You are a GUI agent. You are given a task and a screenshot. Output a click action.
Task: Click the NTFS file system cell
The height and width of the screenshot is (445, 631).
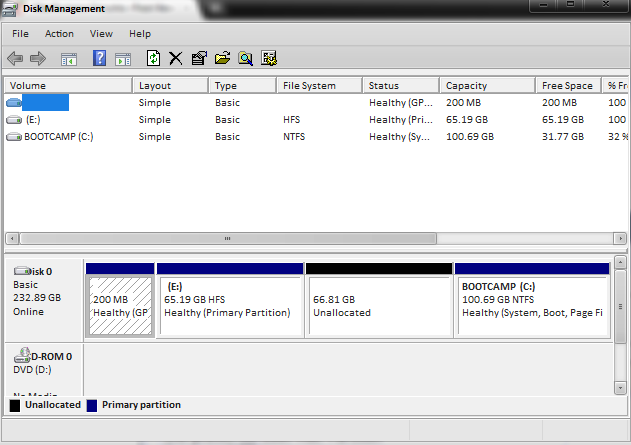[294, 137]
